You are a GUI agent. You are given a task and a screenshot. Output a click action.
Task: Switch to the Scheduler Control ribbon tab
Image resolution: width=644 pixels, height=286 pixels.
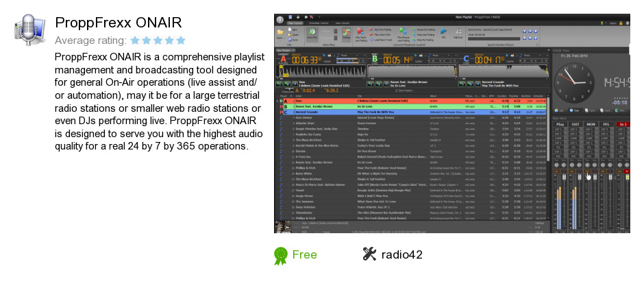point(319,23)
